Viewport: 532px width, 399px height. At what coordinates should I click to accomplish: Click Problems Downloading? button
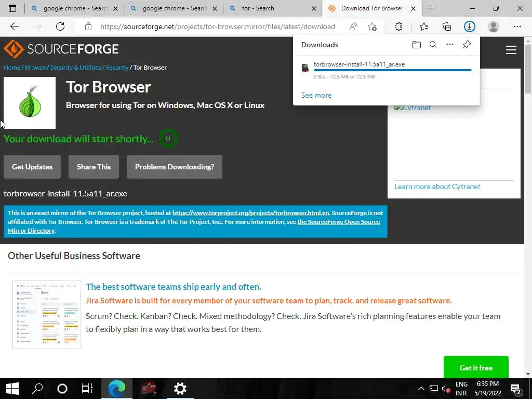(x=175, y=167)
